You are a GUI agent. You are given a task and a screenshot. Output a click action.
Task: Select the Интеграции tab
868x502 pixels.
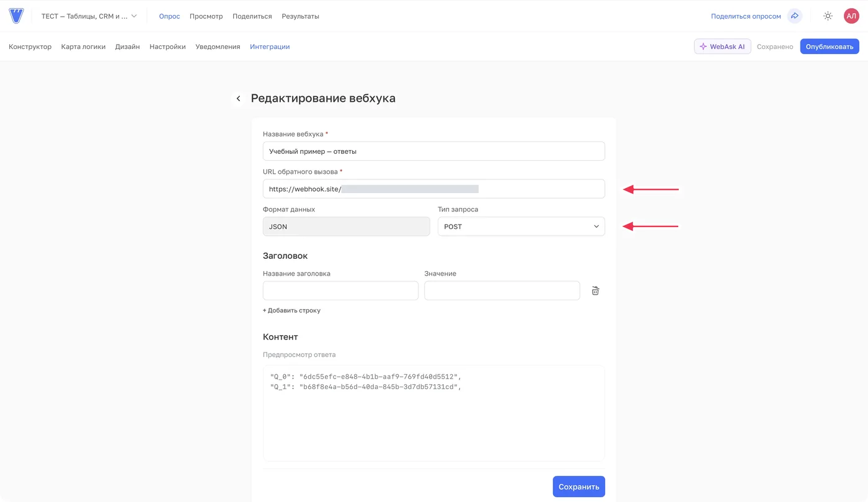tap(270, 47)
